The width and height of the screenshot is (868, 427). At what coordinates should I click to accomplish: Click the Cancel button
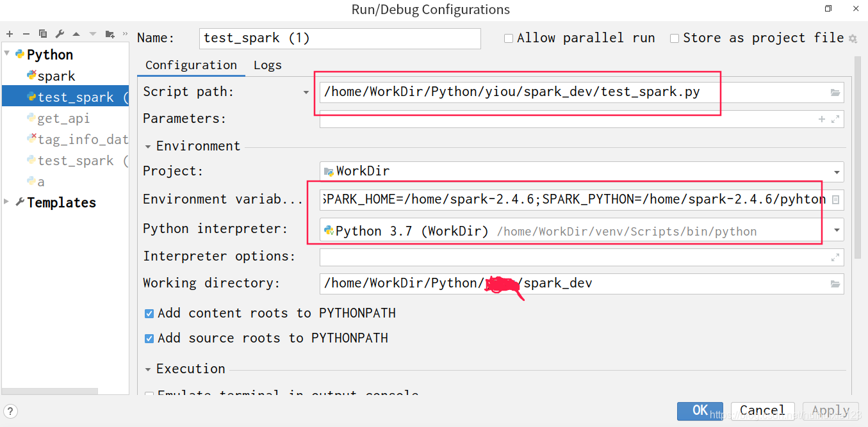pos(762,410)
